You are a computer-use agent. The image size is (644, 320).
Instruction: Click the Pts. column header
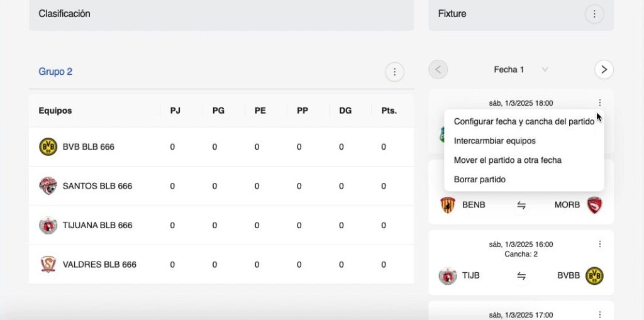click(x=389, y=111)
